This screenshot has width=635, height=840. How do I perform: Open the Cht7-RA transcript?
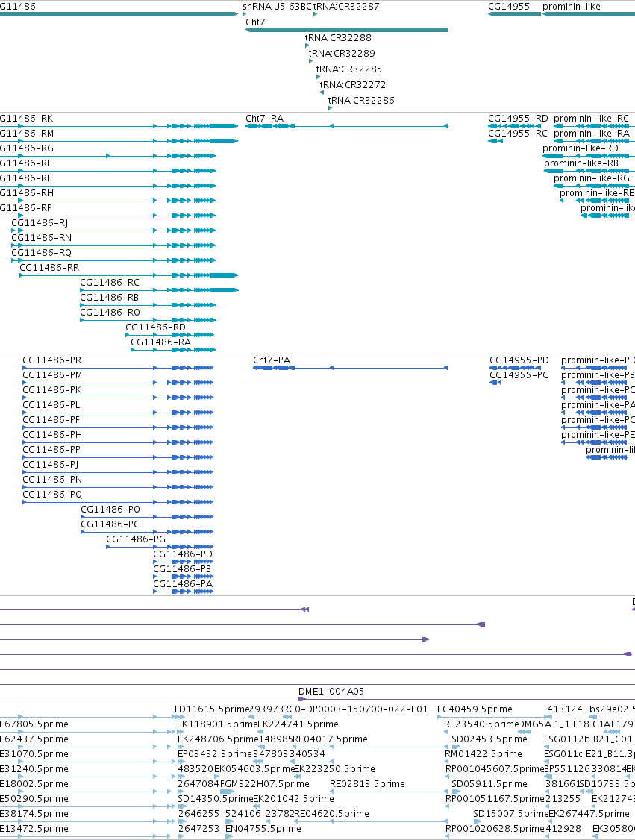[x=347, y=126]
